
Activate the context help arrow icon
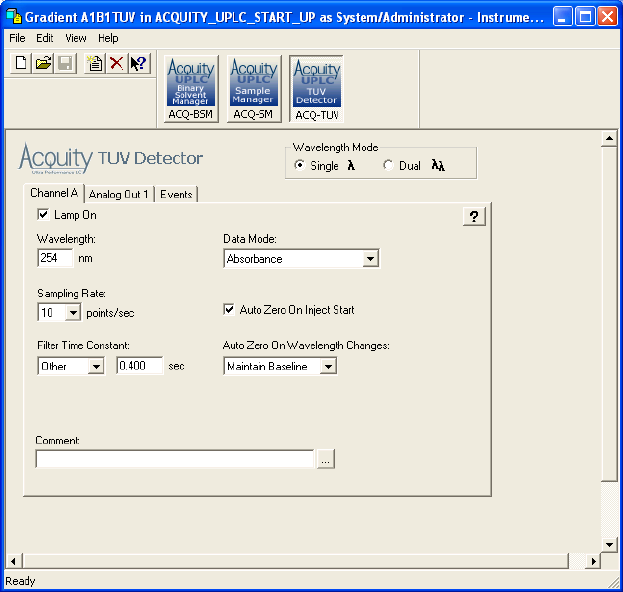pos(139,63)
